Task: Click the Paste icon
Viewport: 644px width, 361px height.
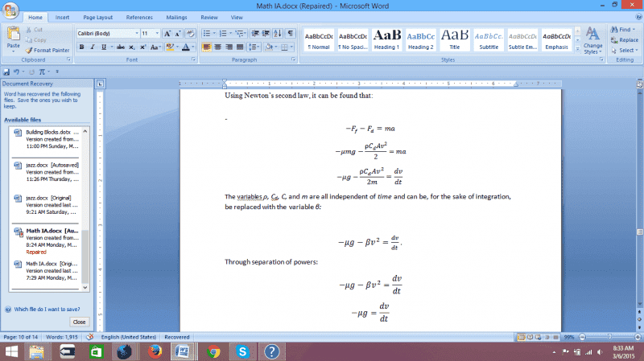Action: click(x=13, y=37)
